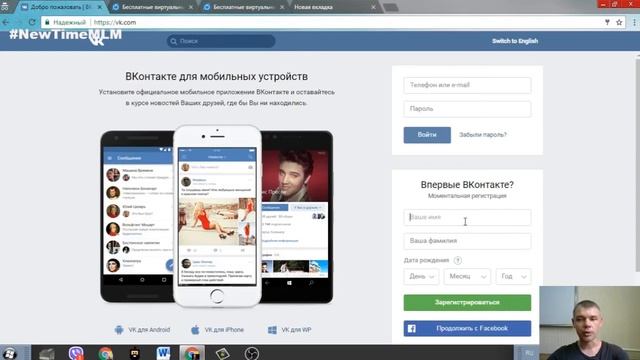
Task: Click the Apple logo for iPhone app
Action: [195, 330]
